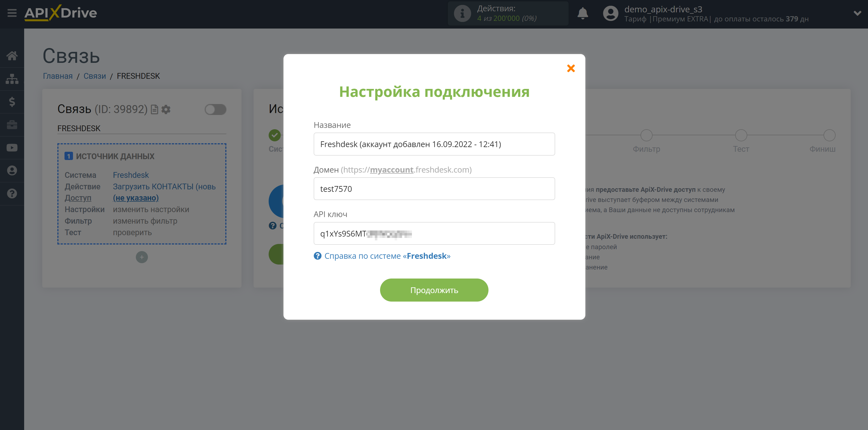
Task: Click the actions info icon
Action: [x=462, y=13]
